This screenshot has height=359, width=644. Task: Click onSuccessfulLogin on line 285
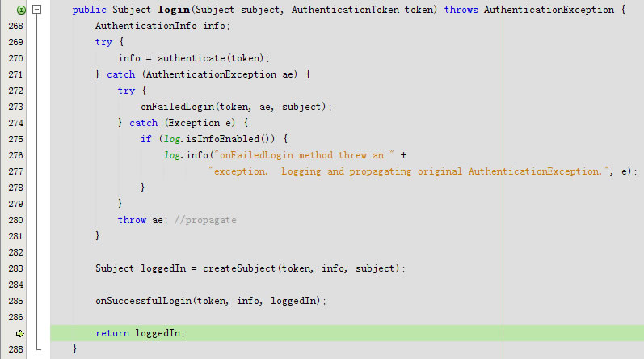[143, 301]
